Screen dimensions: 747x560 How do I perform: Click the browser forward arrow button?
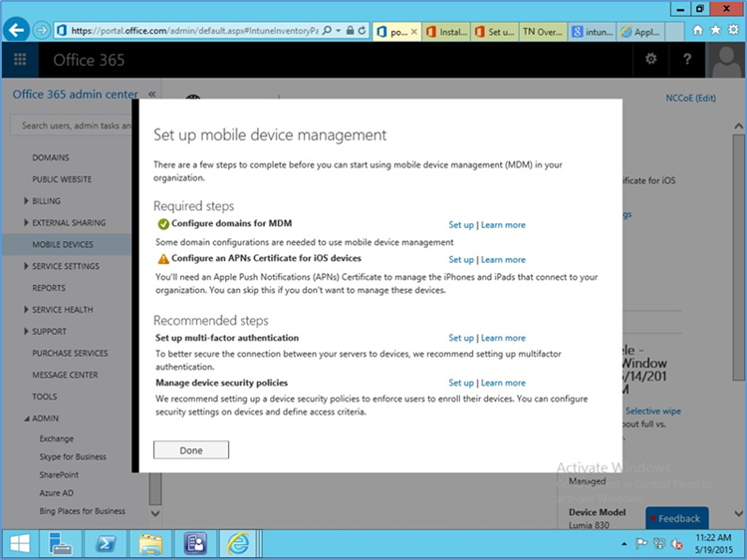[42, 31]
